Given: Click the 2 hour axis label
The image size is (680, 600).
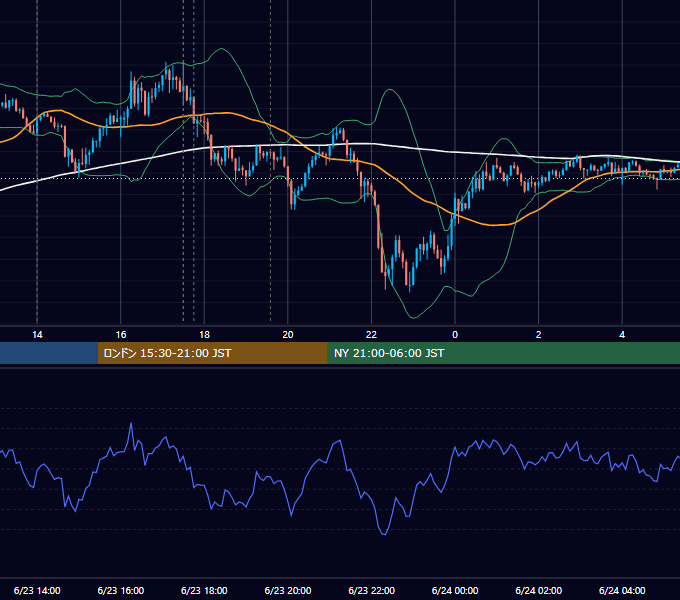Looking at the screenshot, I should (x=539, y=335).
